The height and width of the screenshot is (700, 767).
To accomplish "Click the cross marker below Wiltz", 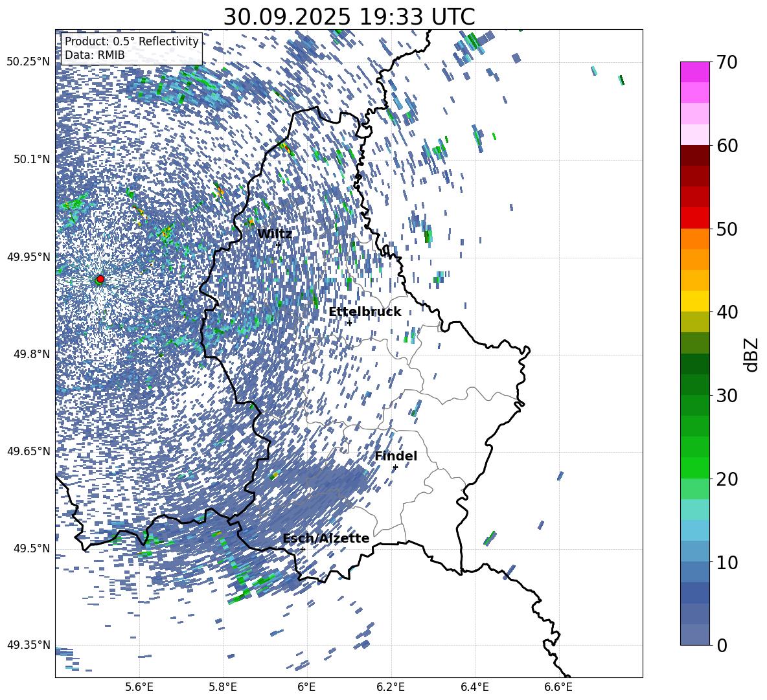I will [279, 245].
